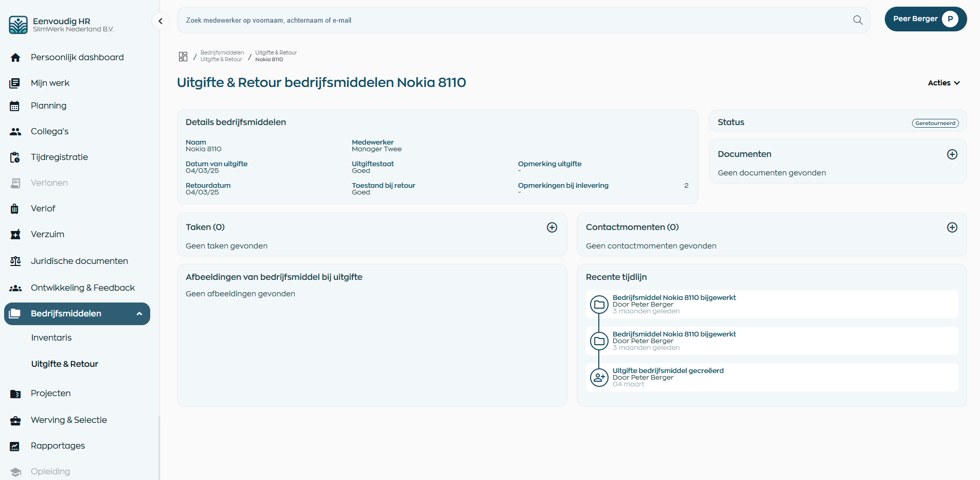
Task: Click the dashboard grid icon in breadcrumb
Action: (x=183, y=57)
